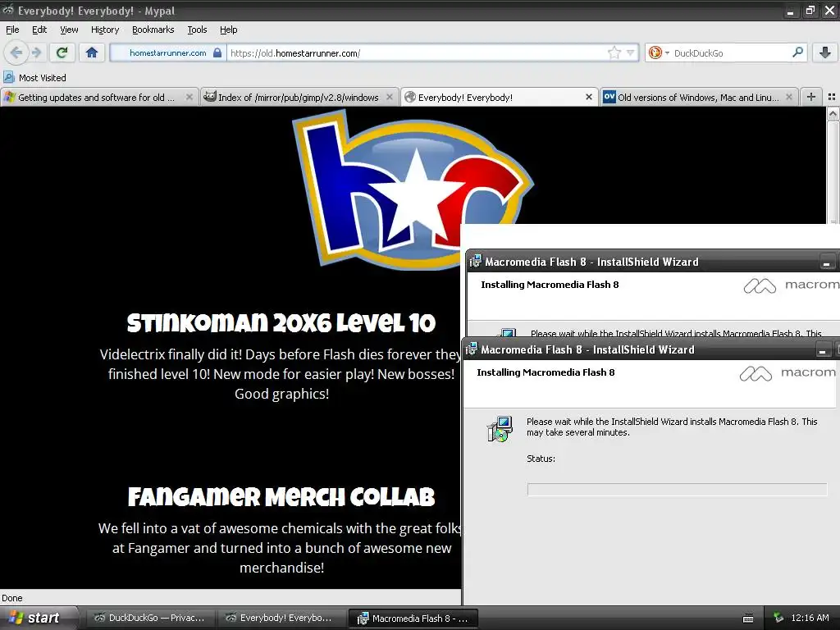Click the Homestar Runner logo

[x=413, y=190]
